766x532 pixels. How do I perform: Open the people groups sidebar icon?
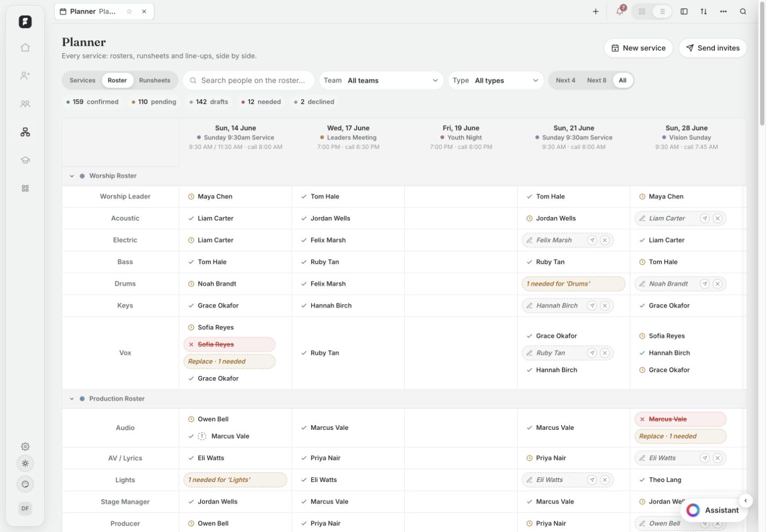25,104
